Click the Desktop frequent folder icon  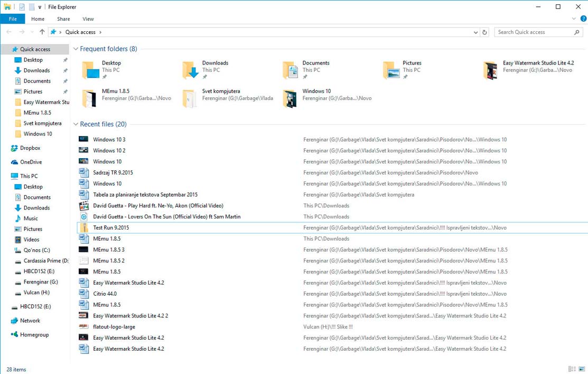click(x=90, y=70)
